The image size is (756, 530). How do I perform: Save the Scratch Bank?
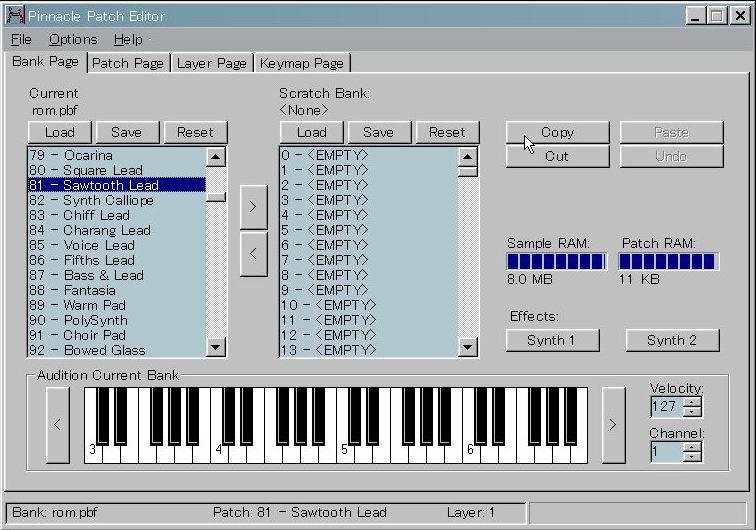378,132
